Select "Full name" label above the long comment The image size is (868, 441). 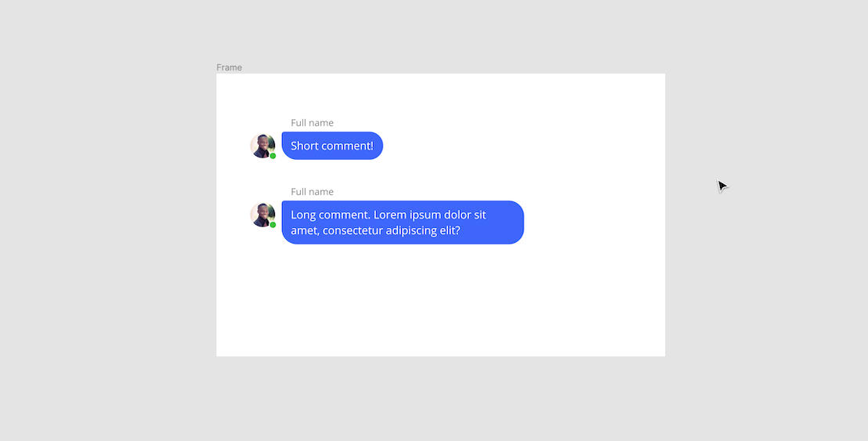click(x=313, y=191)
